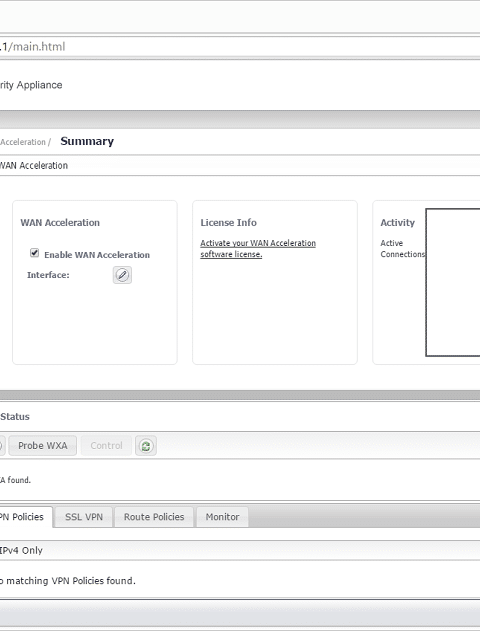480x631 pixels.
Task: Uncheck Enable WAN Acceleration checkbox
Action: pyautogui.click(x=35, y=253)
